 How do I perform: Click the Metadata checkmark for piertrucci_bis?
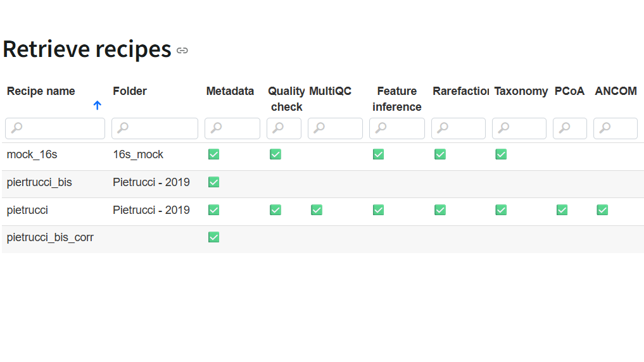tap(213, 182)
